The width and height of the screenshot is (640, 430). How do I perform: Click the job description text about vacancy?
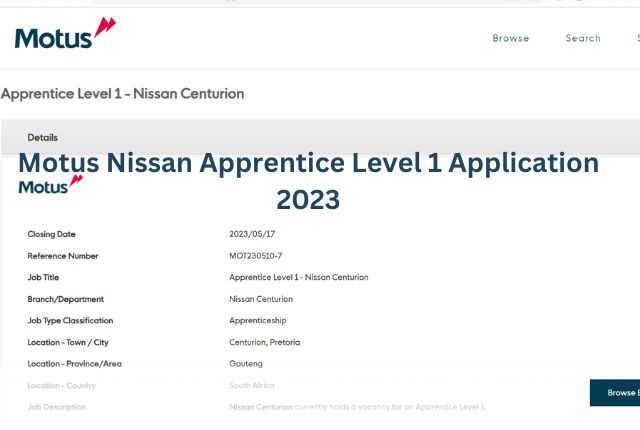(358, 407)
